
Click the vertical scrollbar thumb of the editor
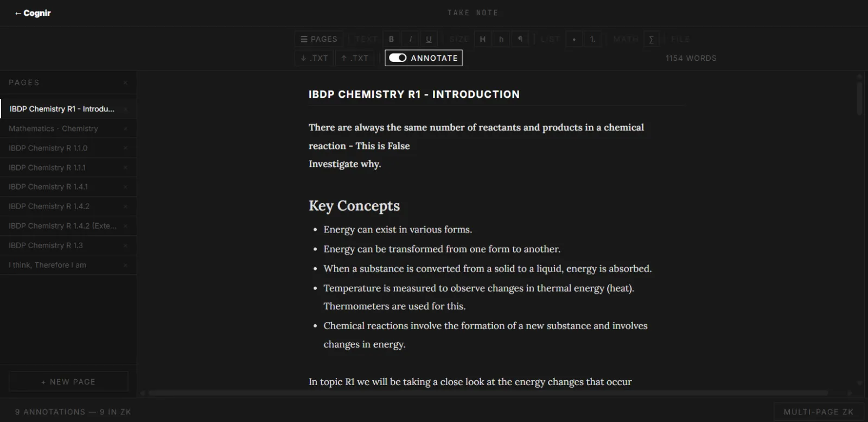coord(859,98)
